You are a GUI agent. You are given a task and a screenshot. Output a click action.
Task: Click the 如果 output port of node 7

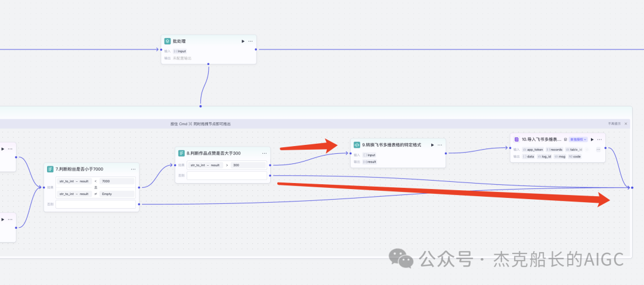pyautogui.click(x=139, y=187)
